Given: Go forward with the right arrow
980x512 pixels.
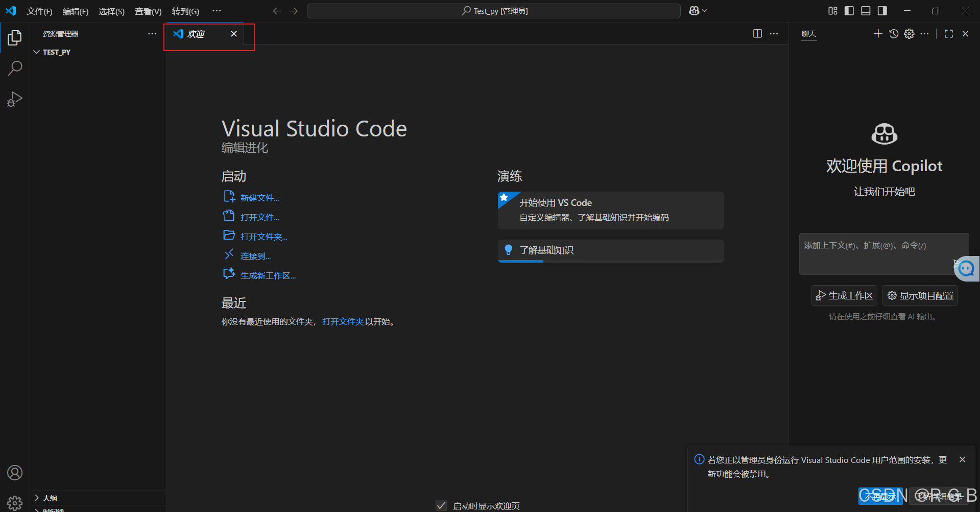Looking at the screenshot, I should [x=294, y=11].
